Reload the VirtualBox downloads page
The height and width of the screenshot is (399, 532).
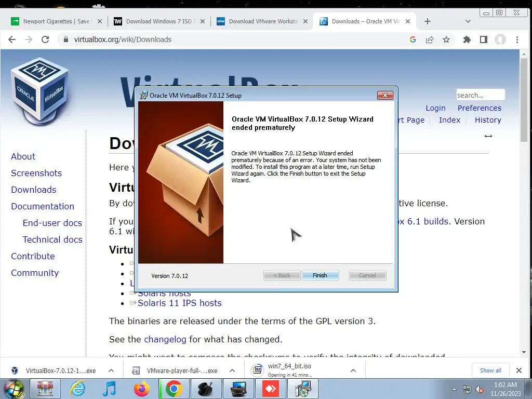45,39
